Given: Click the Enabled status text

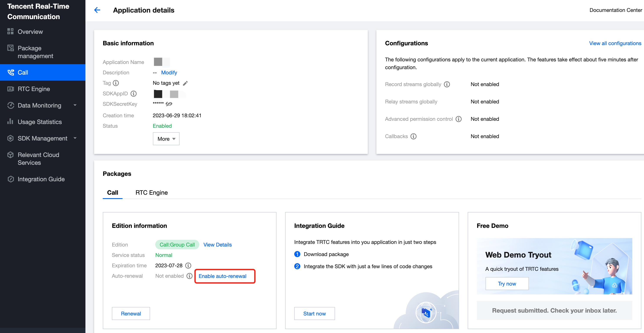Looking at the screenshot, I should (x=162, y=126).
